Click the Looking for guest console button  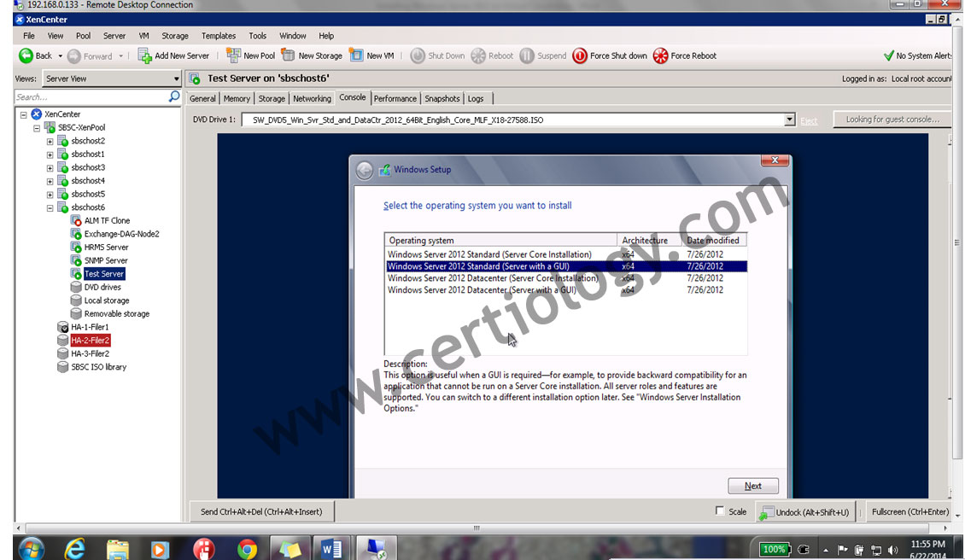[x=892, y=120]
